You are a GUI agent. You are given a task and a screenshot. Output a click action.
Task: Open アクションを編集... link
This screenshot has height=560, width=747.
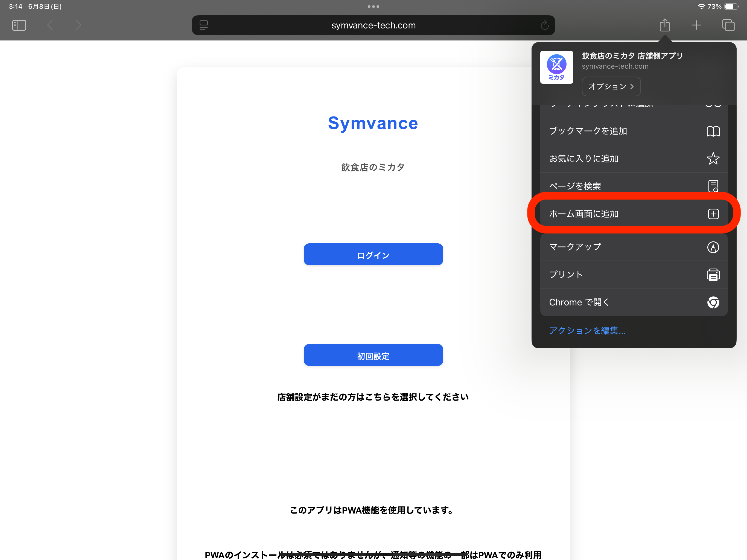click(587, 330)
